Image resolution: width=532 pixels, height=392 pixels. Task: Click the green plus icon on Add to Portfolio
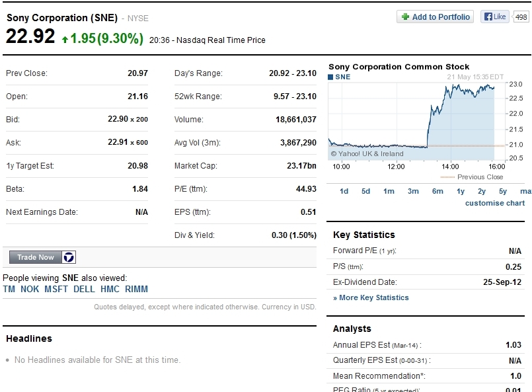(x=405, y=17)
